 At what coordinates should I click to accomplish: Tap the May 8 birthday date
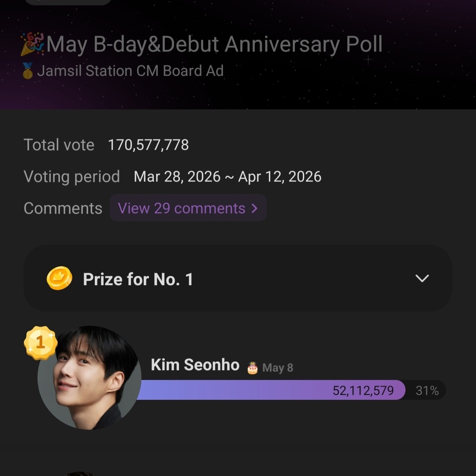click(x=278, y=368)
